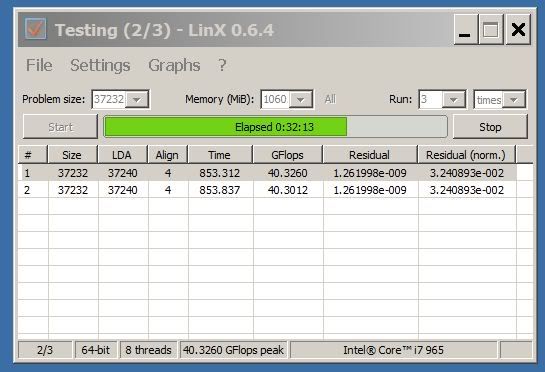Sort by the GFlops column header
The image size is (545, 372).
[287, 155]
